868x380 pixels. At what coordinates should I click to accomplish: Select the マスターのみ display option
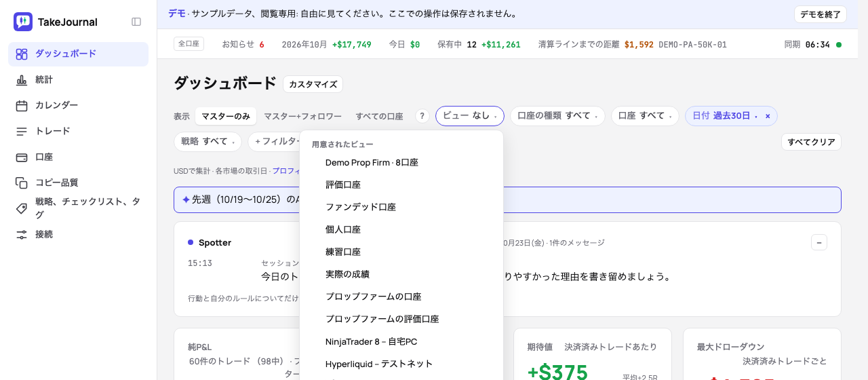pos(226,116)
